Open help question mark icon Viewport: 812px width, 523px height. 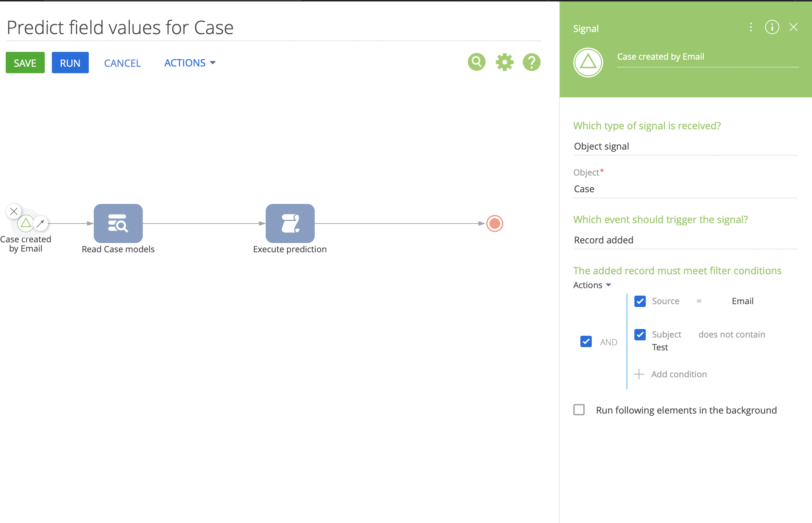[531, 62]
